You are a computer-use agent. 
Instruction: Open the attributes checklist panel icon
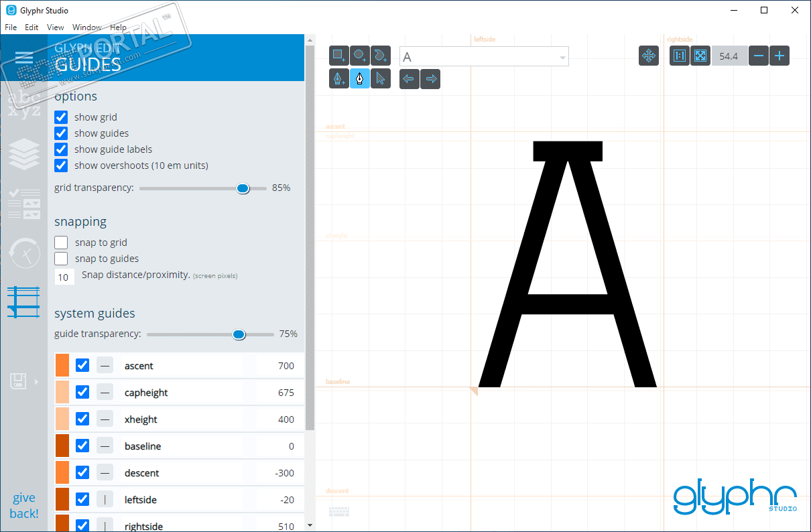(24, 204)
